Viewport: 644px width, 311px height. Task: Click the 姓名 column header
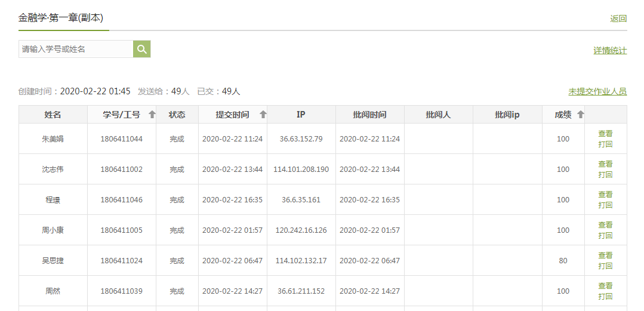tap(53, 115)
